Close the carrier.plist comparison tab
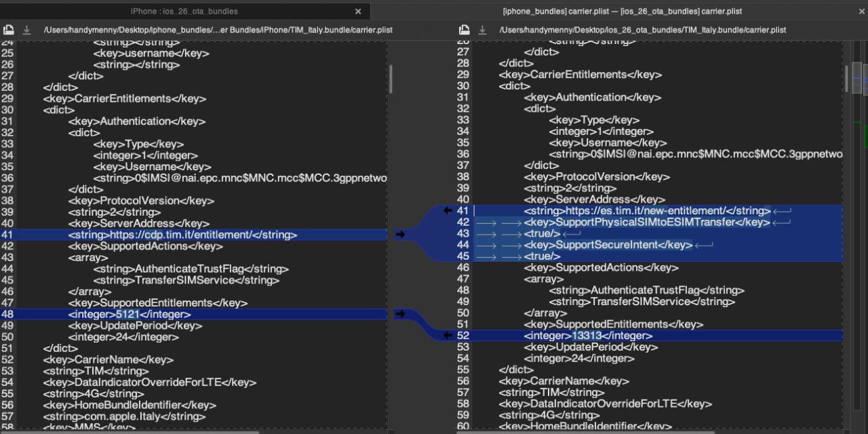868x434 pixels. (853, 12)
